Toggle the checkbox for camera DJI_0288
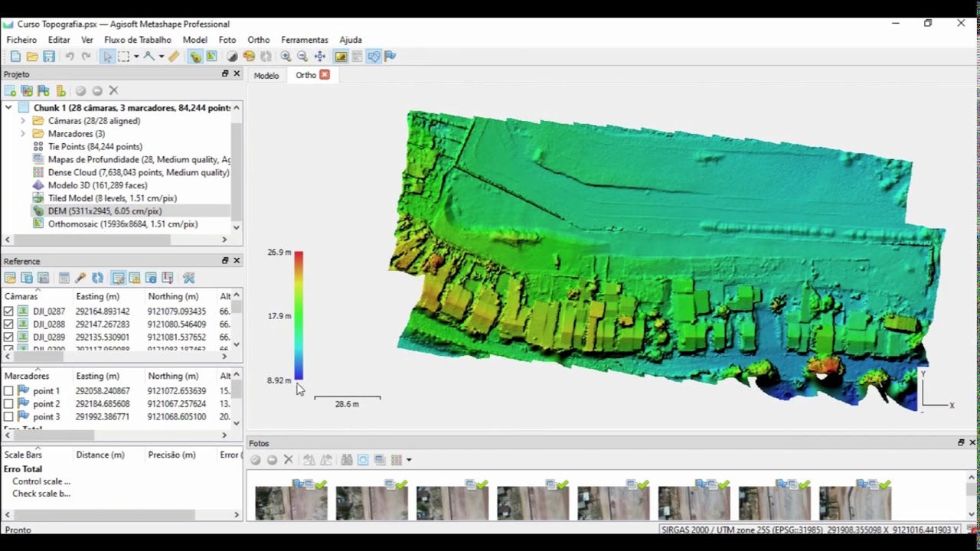Image resolution: width=980 pixels, height=551 pixels. (8, 324)
